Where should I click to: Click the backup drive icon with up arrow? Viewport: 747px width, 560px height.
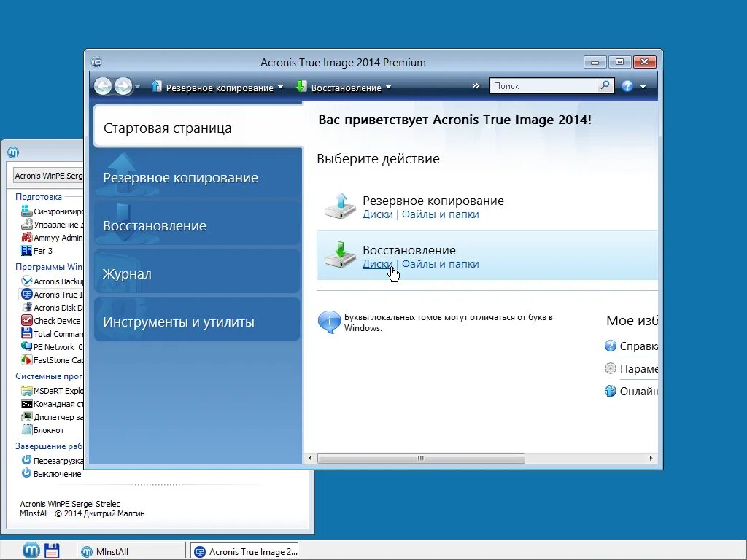[340, 206]
